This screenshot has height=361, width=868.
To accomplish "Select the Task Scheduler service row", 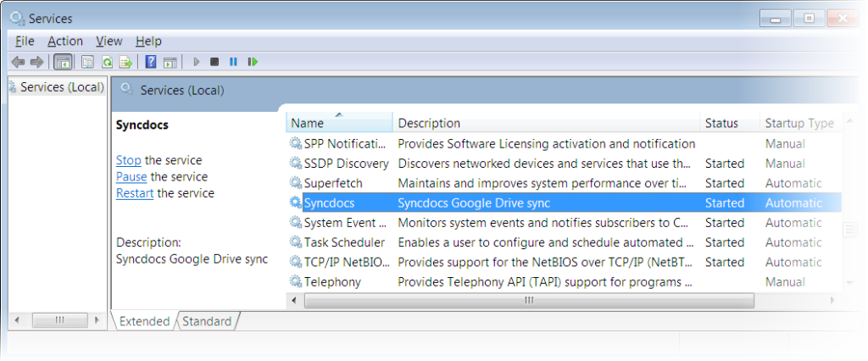I will [x=344, y=242].
